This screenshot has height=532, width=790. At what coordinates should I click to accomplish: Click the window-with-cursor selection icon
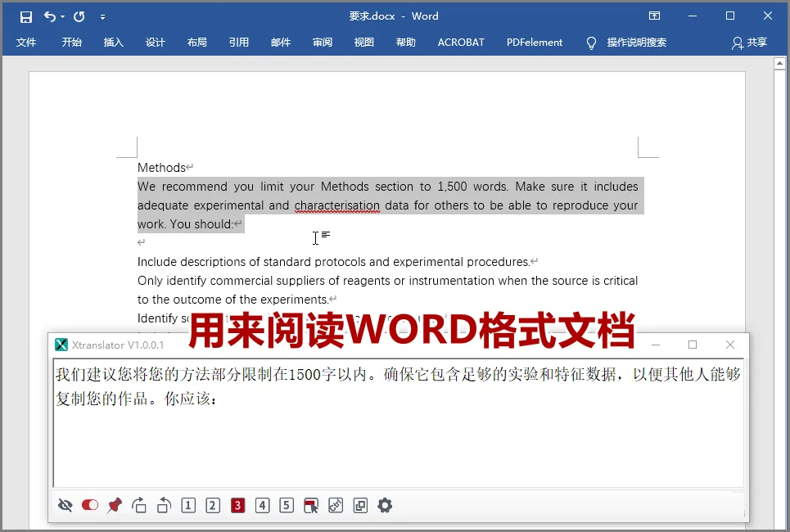coord(311,505)
